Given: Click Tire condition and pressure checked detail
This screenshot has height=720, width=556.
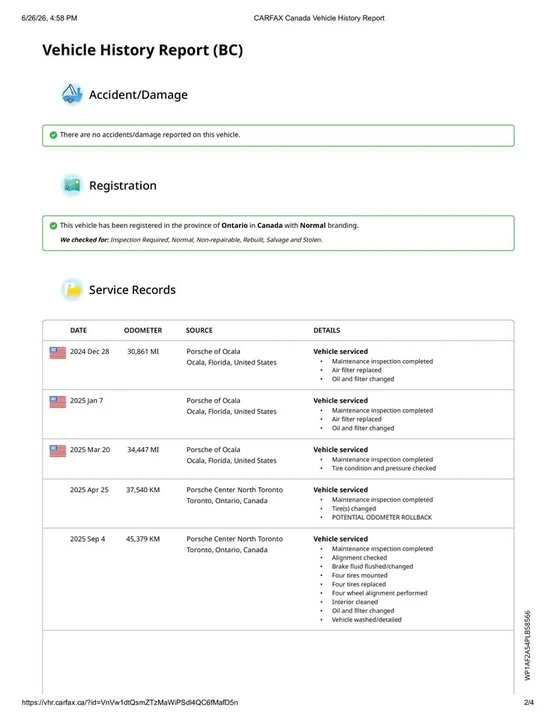Looking at the screenshot, I should pyautogui.click(x=384, y=468).
